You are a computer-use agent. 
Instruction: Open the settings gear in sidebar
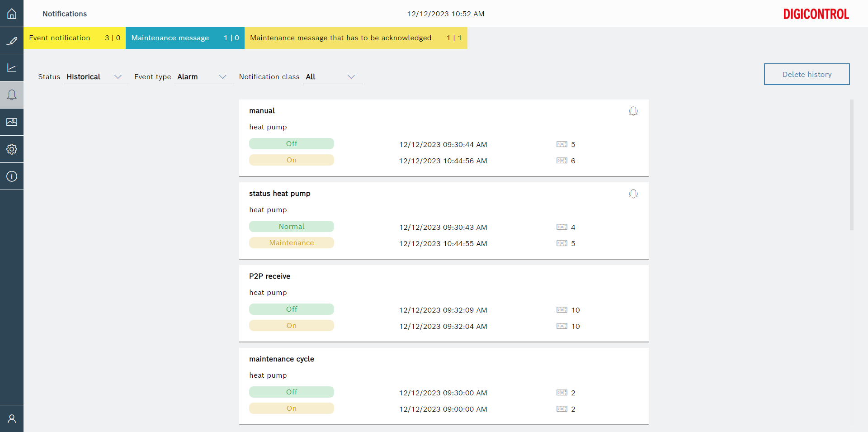point(12,149)
